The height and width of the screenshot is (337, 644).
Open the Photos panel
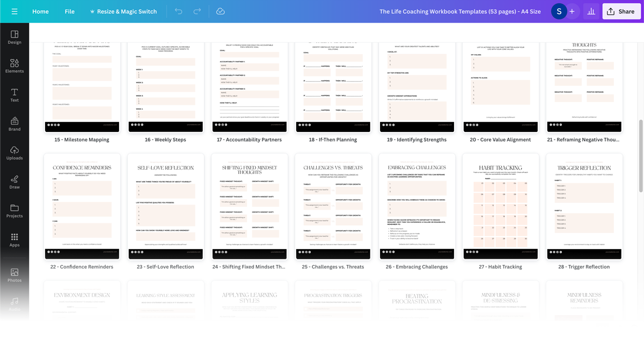[x=14, y=275]
